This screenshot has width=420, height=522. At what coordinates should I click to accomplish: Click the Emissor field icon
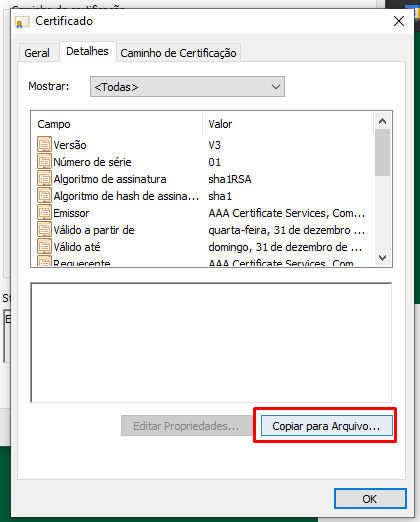(x=44, y=213)
